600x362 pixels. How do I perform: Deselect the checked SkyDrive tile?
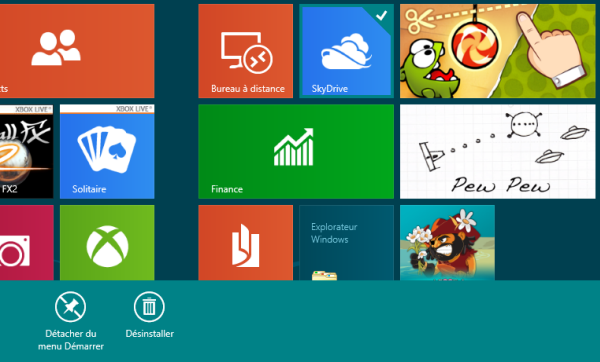(x=346, y=51)
